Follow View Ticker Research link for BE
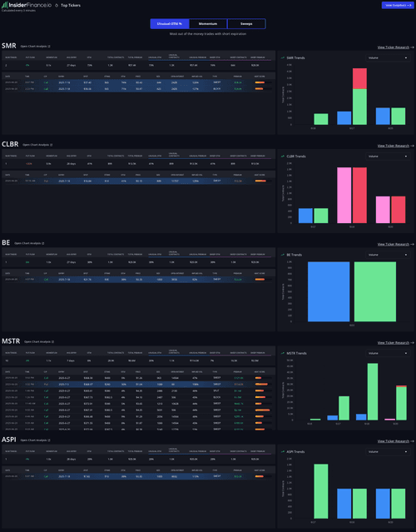416x532 pixels. pos(394,244)
